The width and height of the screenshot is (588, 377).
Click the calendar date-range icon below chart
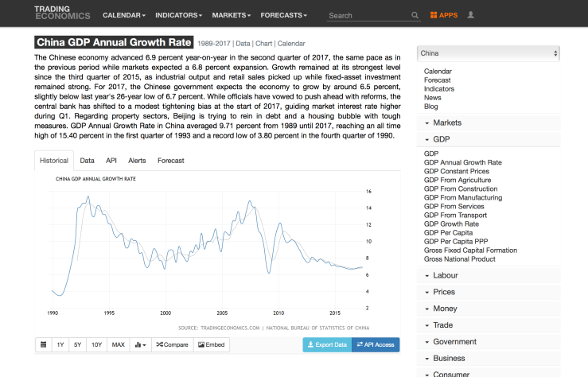[x=43, y=344]
